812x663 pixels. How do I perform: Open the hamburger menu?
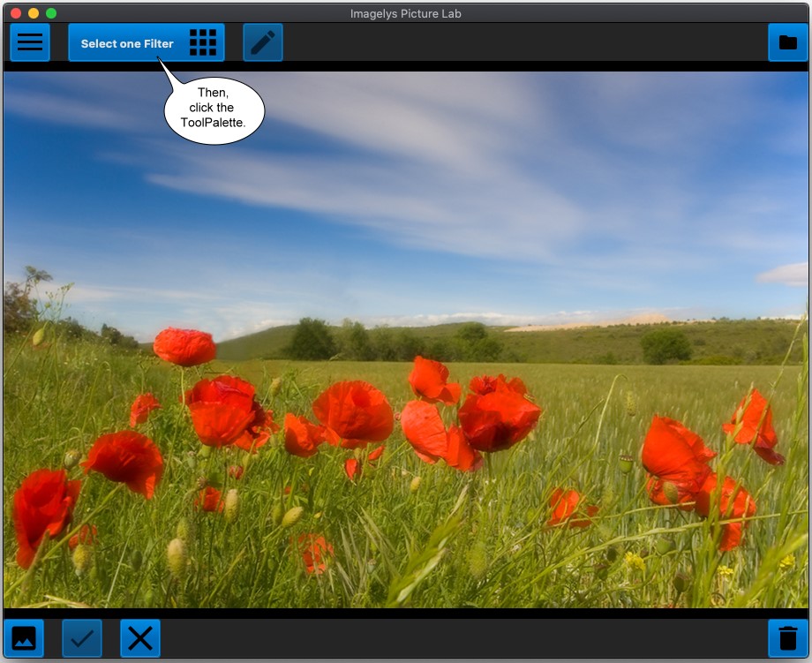pos(30,42)
